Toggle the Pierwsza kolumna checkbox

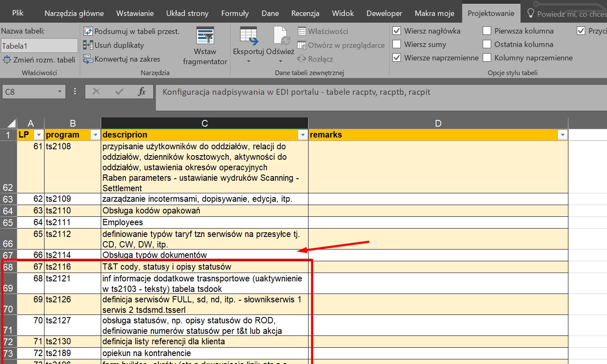[487, 31]
